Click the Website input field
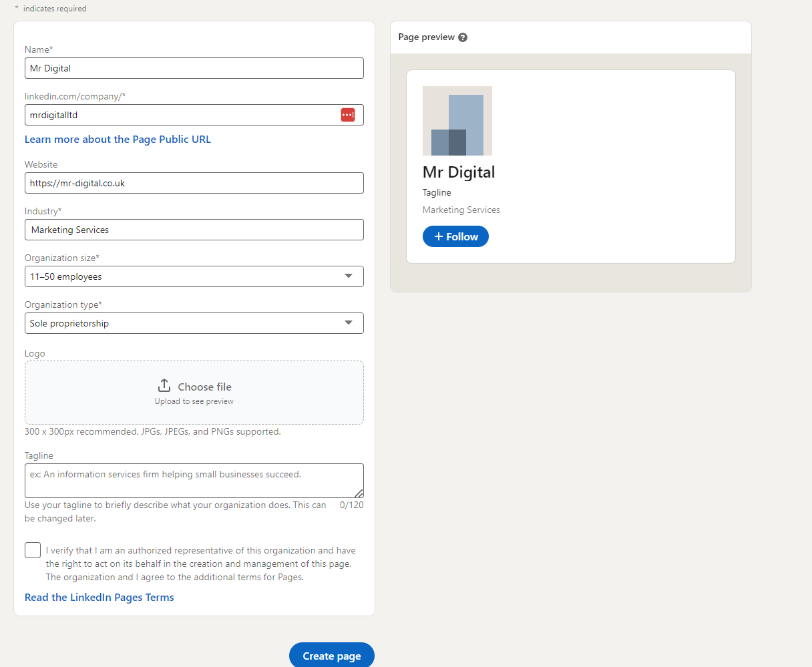 click(x=194, y=183)
